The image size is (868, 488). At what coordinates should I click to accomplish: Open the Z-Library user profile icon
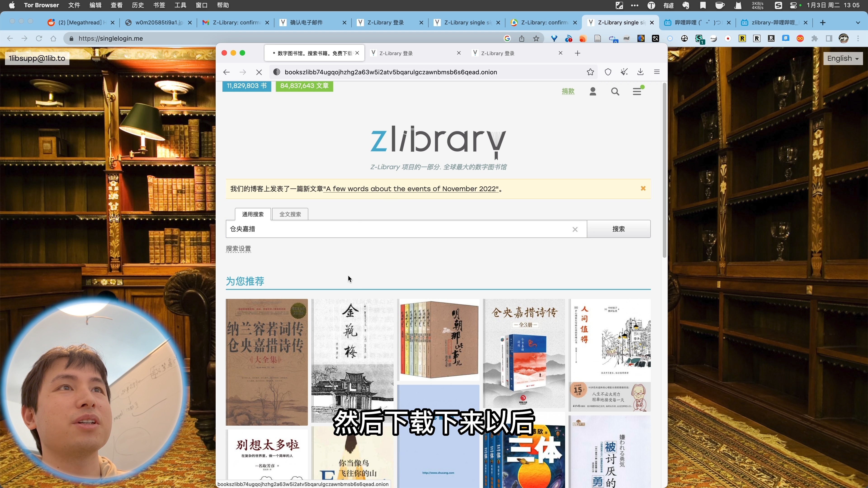pyautogui.click(x=593, y=91)
